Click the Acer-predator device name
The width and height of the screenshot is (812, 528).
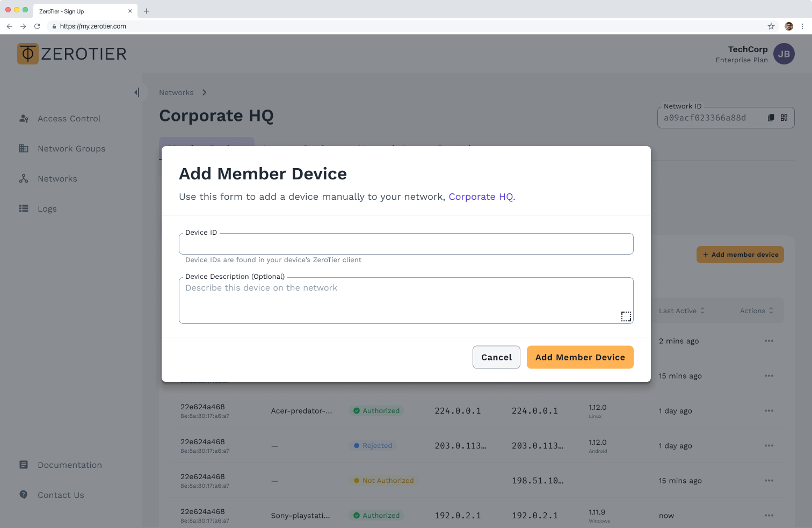tap(301, 411)
